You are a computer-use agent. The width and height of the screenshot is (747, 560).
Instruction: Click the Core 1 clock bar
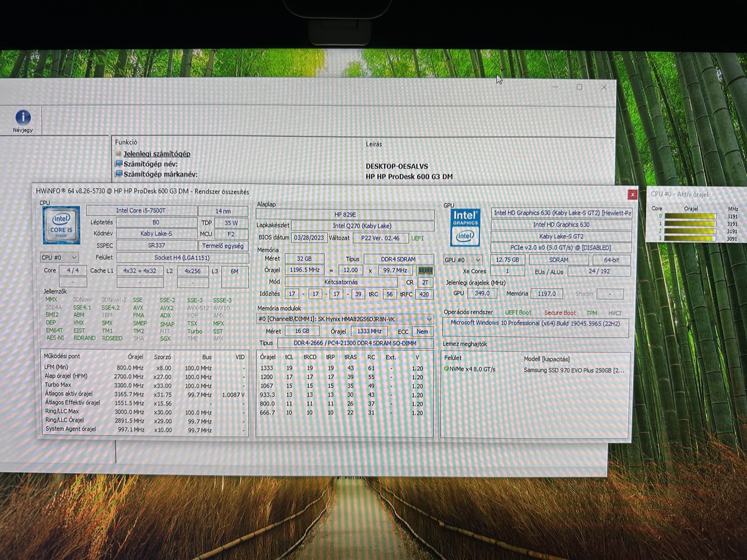(690, 224)
